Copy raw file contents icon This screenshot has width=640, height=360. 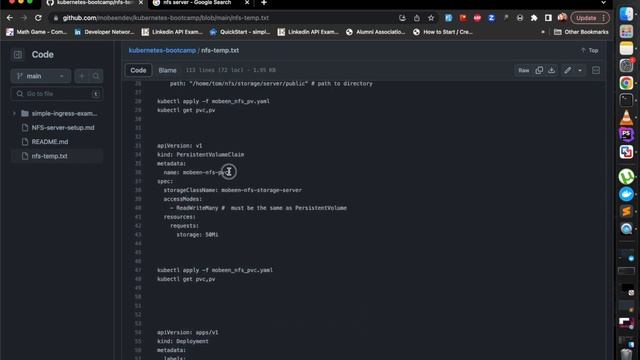tap(539, 70)
